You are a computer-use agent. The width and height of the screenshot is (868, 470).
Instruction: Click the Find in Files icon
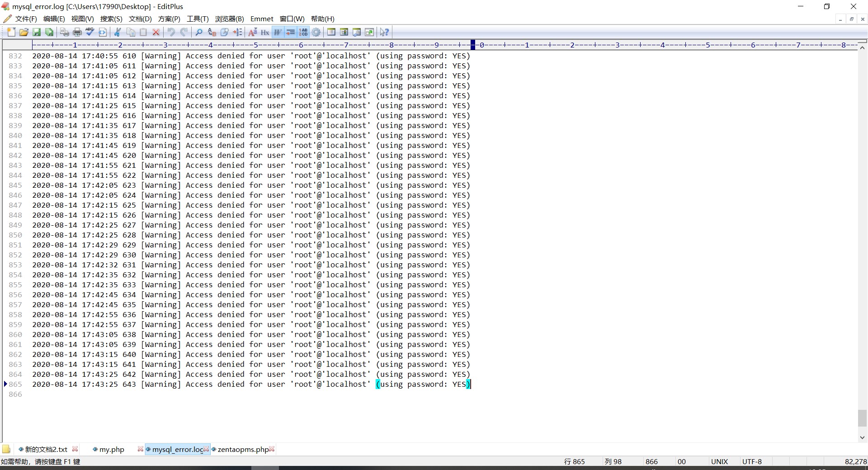click(225, 32)
